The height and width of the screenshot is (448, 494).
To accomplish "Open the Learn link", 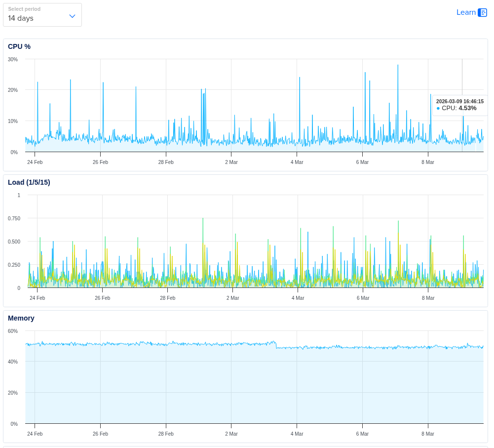I will 466,12.
